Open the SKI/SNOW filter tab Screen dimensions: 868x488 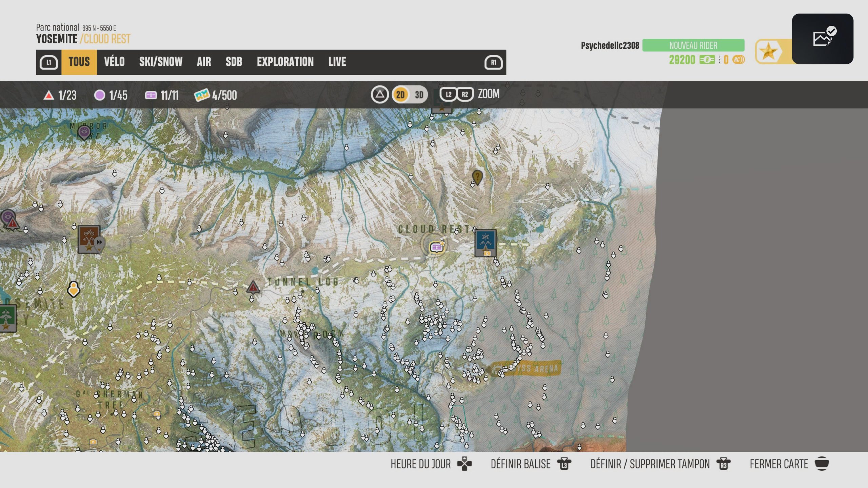click(161, 62)
